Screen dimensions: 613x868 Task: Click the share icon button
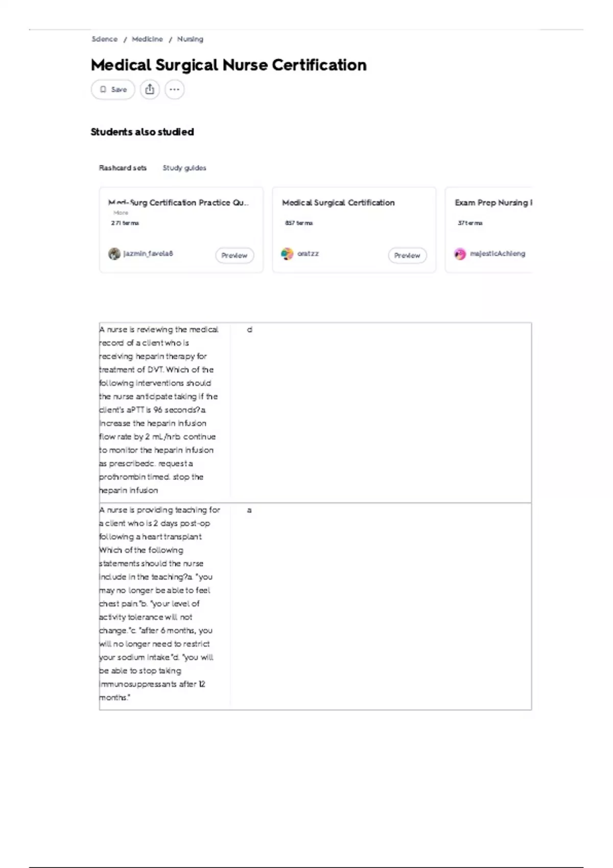[x=150, y=89]
